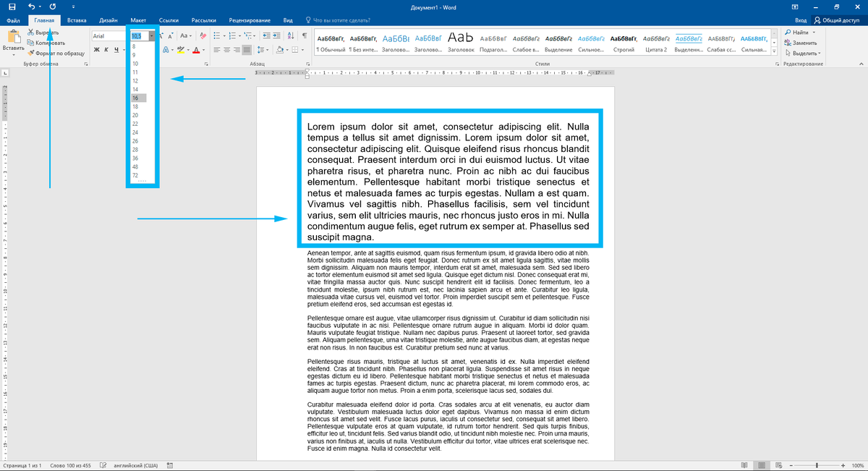Screen dimensions: 868x471
Task: Open the Найти (Find) dropdown arrow
Action: coord(814,33)
